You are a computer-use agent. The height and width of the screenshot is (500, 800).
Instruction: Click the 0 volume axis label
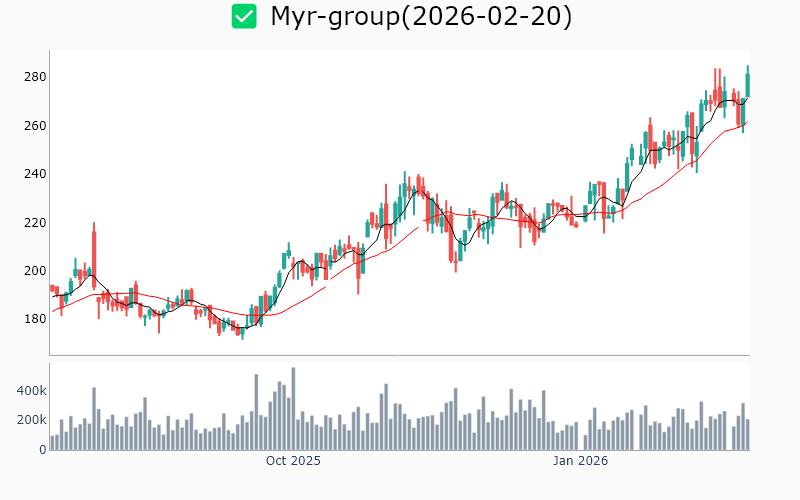click(42, 450)
